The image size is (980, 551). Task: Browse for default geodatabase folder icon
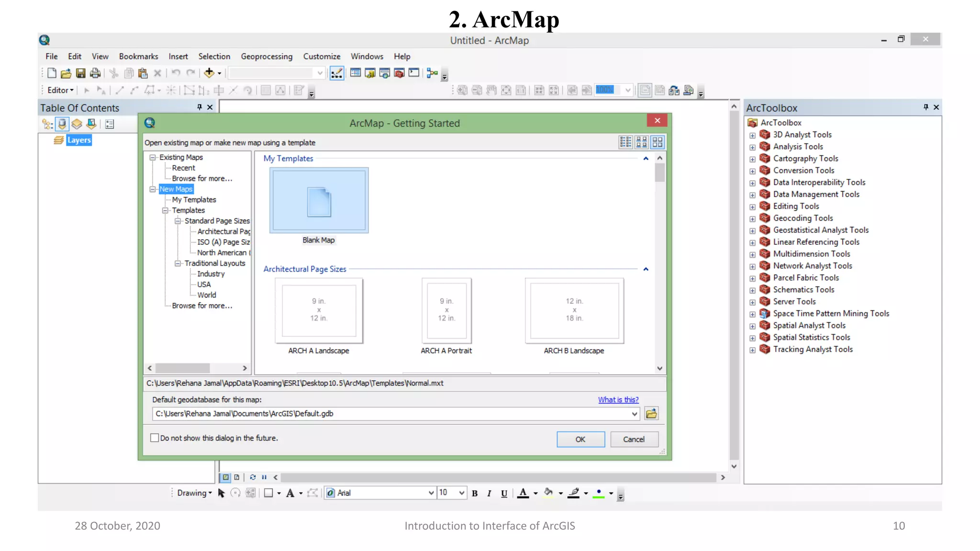(651, 414)
